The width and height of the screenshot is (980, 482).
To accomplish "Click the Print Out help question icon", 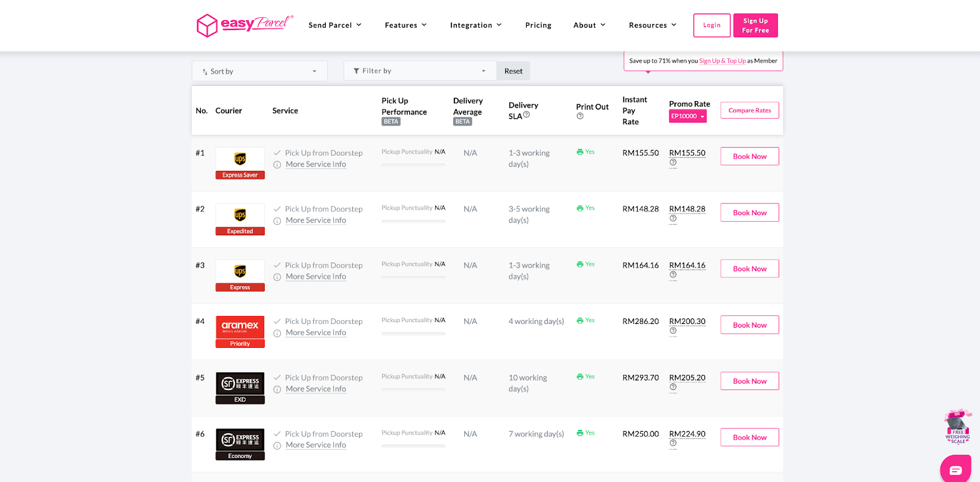I will point(579,116).
